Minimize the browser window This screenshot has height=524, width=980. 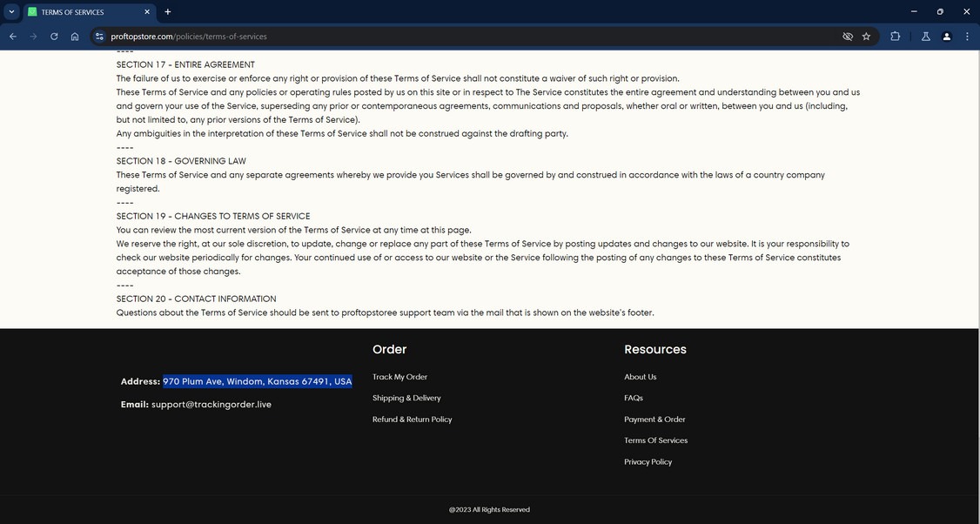(914, 11)
